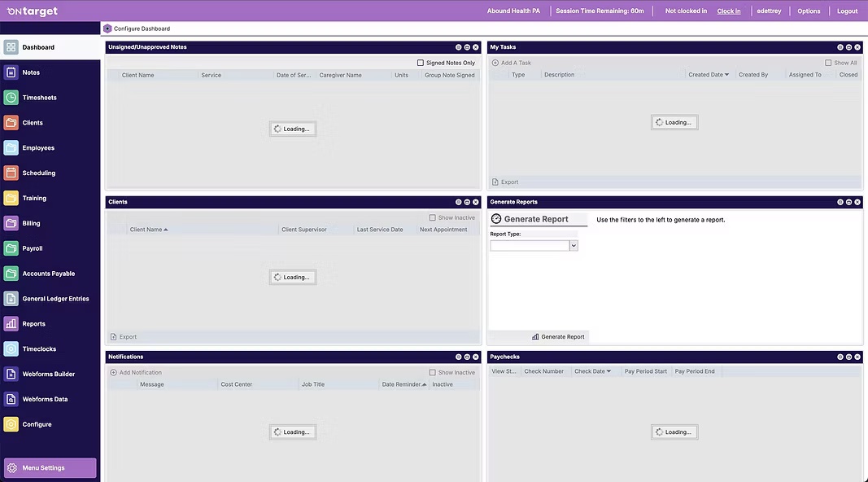Click the Clock In link

pyautogui.click(x=729, y=11)
